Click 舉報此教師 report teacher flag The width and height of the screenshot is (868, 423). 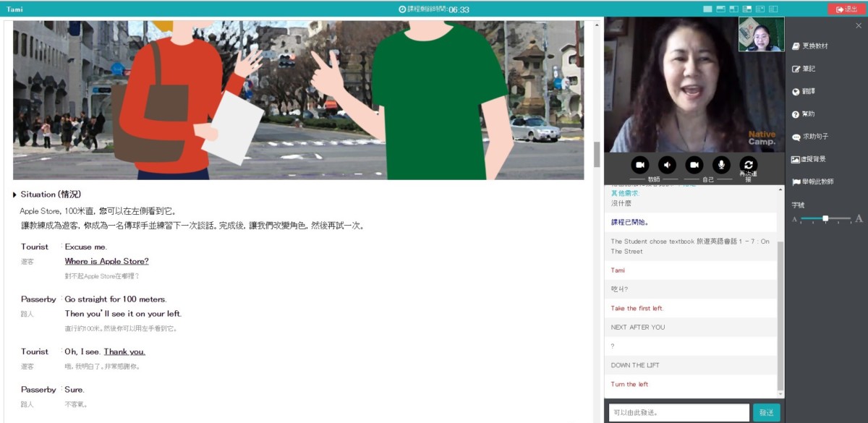(x=813, y=182)
